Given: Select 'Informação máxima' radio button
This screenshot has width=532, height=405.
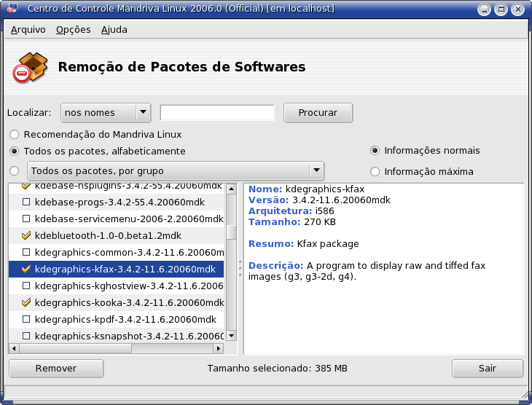Looking at the screenshot, I should 375,172.
